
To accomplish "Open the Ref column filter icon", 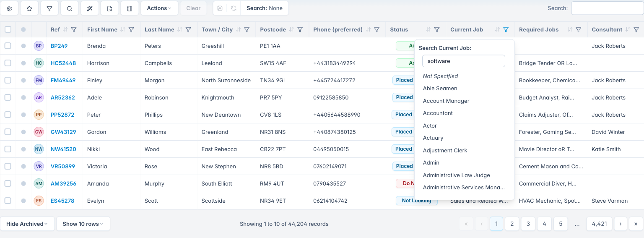I will 74,30.
